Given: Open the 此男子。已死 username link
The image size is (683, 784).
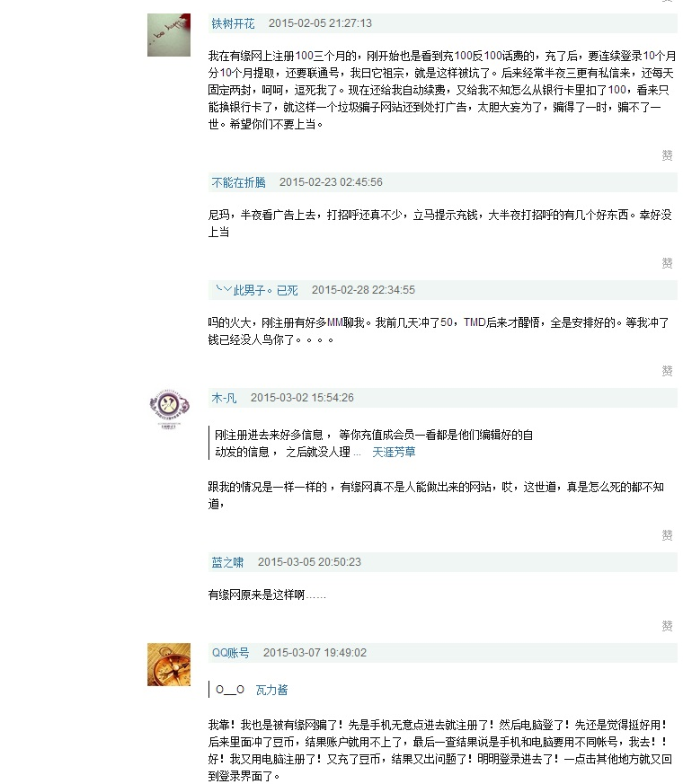Looking at the screenshot, I should pyautogui.click(x=256, y=290).
